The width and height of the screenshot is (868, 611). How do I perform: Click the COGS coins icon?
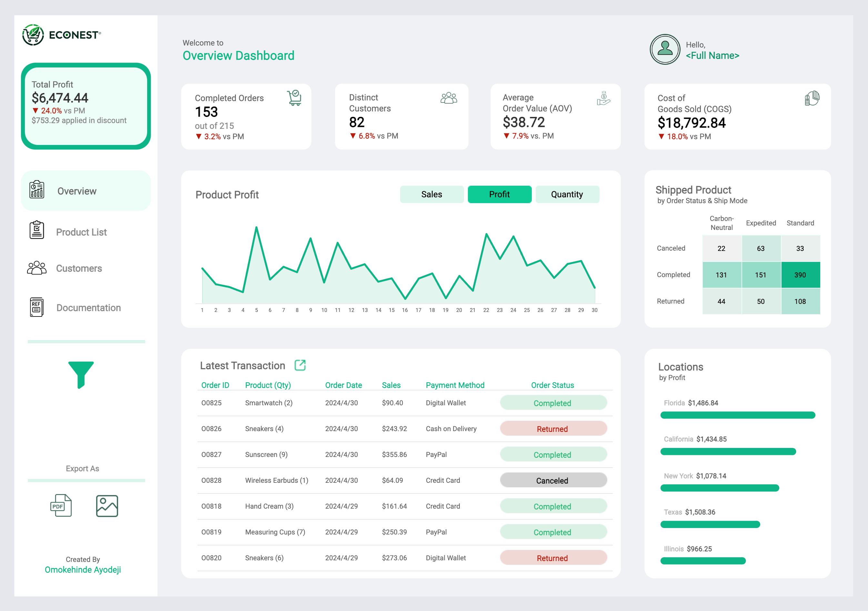(812, 98)
